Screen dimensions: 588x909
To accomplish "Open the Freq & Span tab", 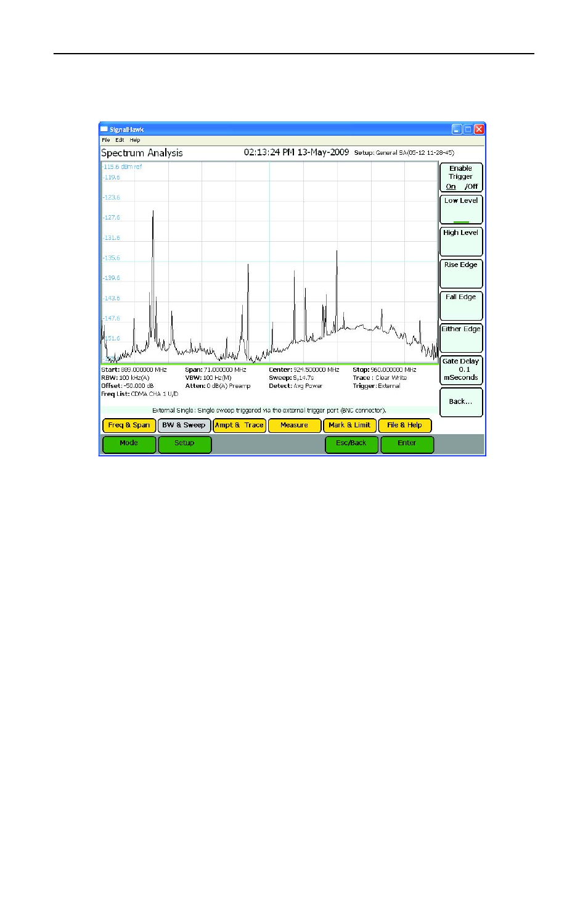I will coord(129,426).
